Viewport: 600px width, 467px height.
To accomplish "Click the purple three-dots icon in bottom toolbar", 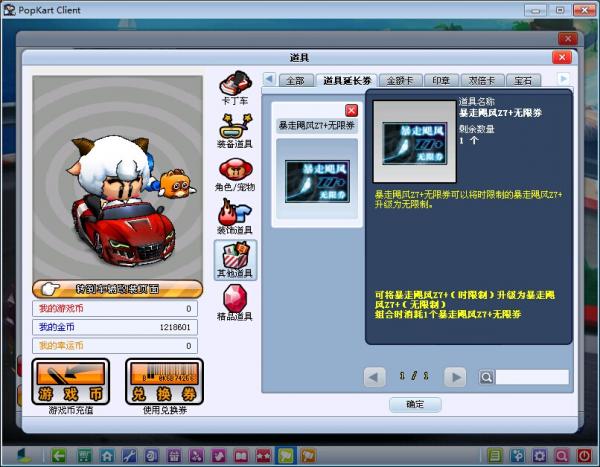I will point(196,456).
